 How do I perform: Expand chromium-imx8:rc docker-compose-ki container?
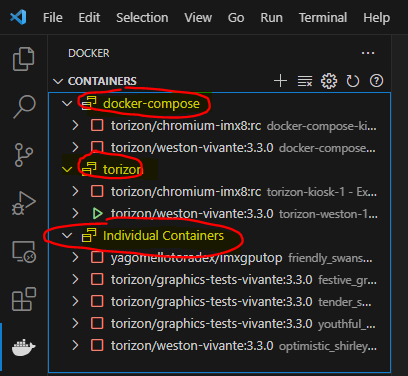click(x=75, y=125)
